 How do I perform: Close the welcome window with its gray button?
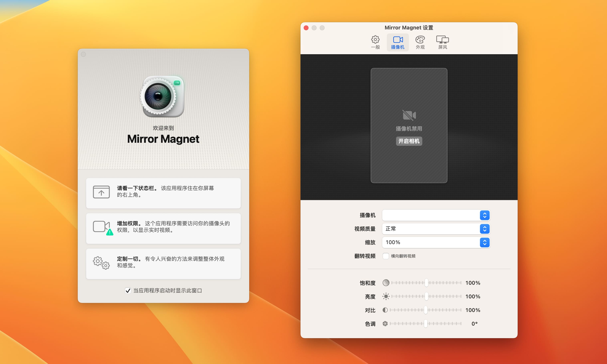(x=83, y=54)
